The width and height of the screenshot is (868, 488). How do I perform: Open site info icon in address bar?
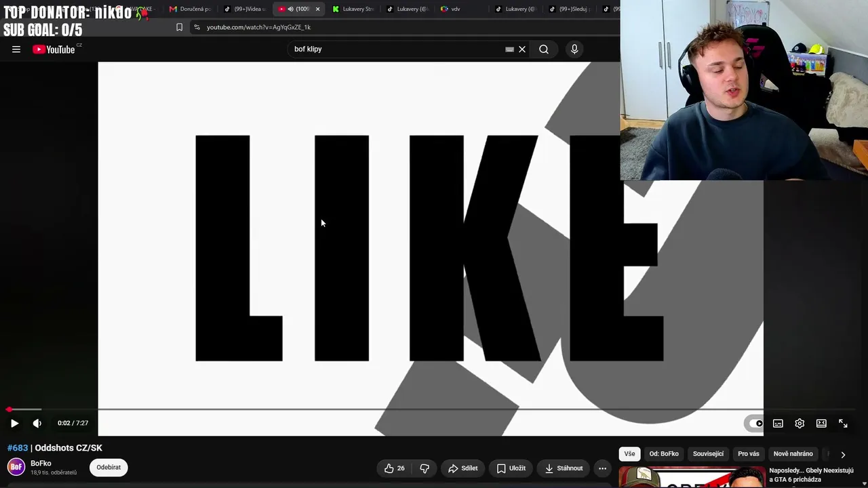click(x=197, y=27)
